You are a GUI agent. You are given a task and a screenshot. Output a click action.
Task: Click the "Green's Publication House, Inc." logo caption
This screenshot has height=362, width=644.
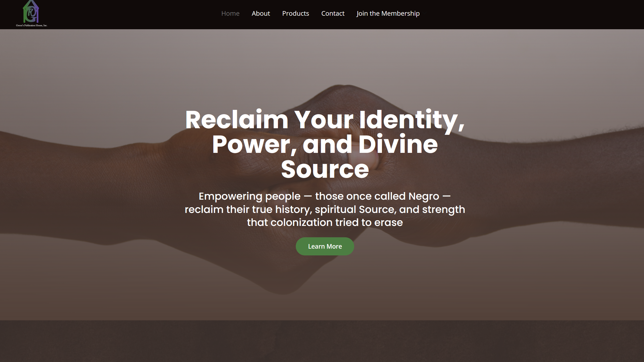pyautogui.click(x=31, y=25)
